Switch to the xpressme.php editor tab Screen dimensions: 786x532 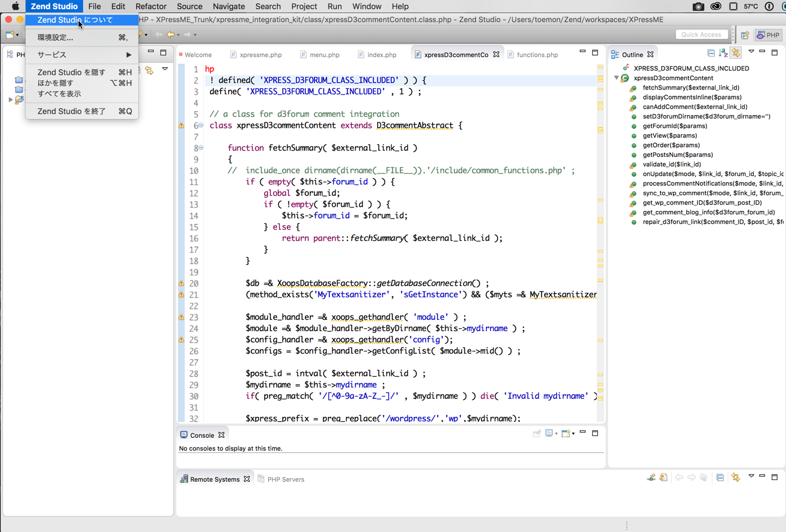point(256,55)
